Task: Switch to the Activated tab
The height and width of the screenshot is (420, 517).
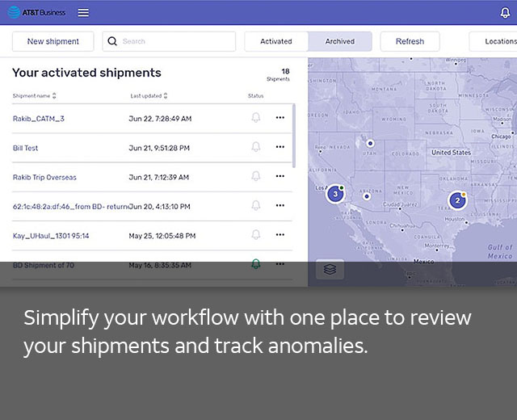Action: [x=276, y=41]
